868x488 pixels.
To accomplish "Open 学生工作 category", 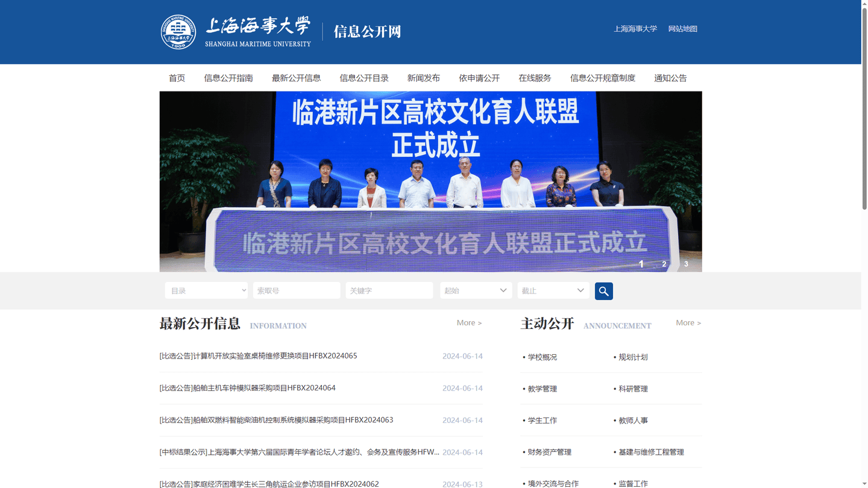I will point(542,421).
